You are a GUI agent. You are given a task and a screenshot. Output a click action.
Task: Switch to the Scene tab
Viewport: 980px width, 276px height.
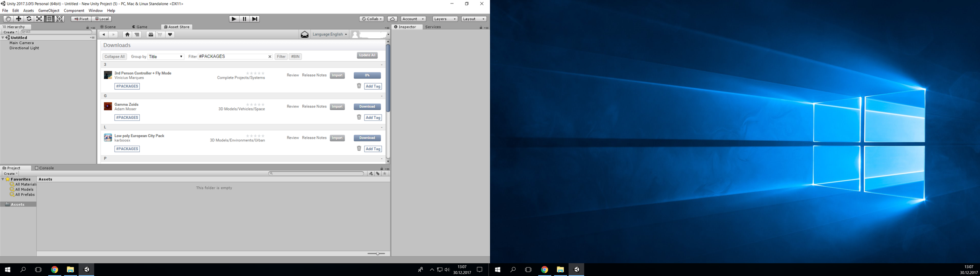click(108, 27)
